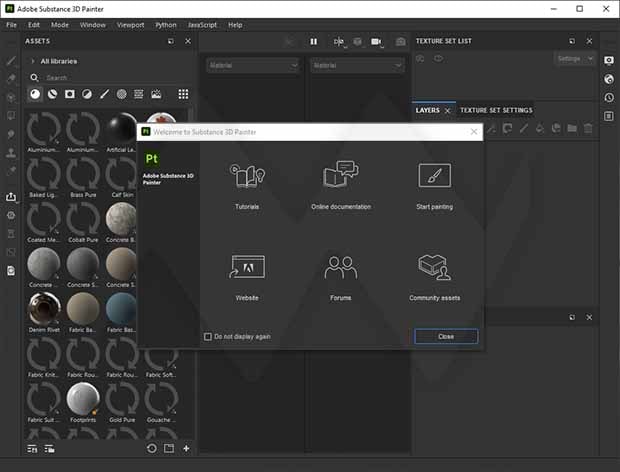Open the Edit menu

coord(34,25)
